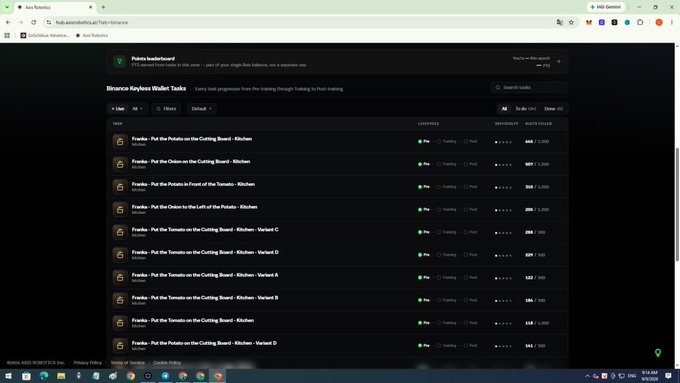Open the MetaMask fox extension

tap(588, 22)
